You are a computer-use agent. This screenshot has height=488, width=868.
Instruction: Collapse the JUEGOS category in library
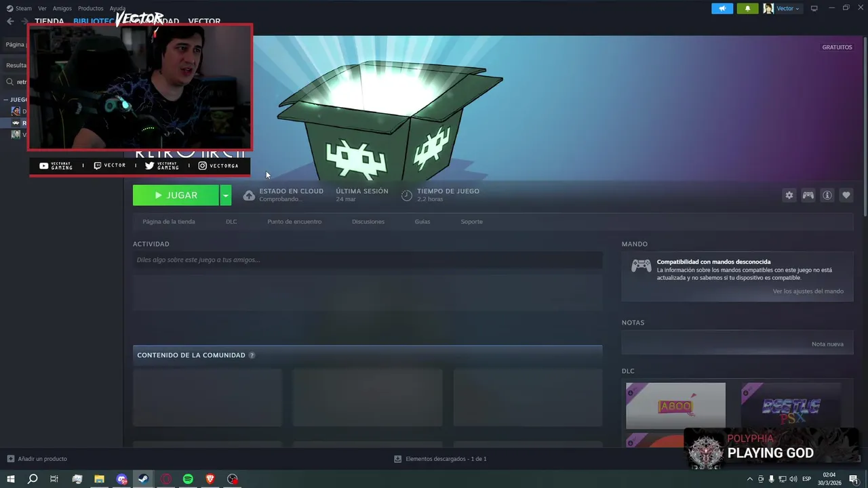click(x=6, y=100)
